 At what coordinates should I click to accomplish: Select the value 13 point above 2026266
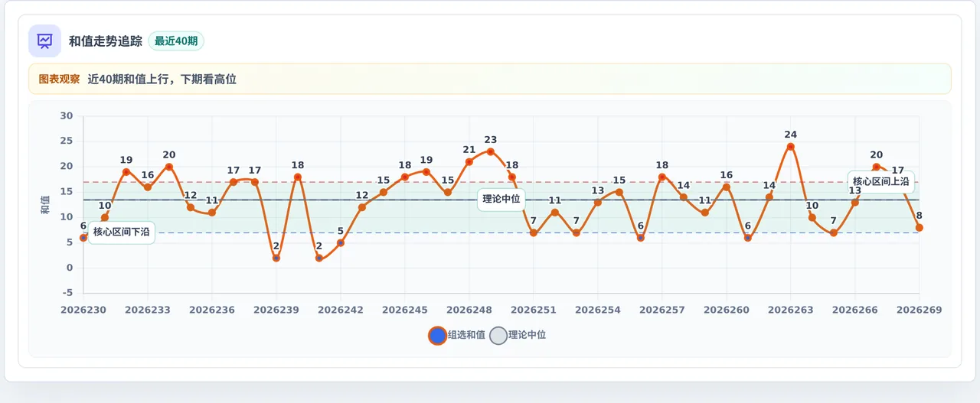pos(855,203)
